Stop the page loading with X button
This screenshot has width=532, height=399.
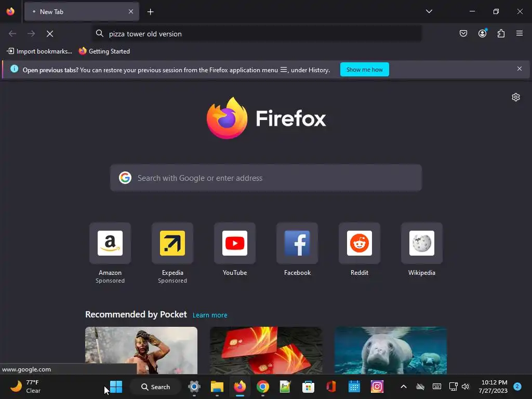coord(50,34)
